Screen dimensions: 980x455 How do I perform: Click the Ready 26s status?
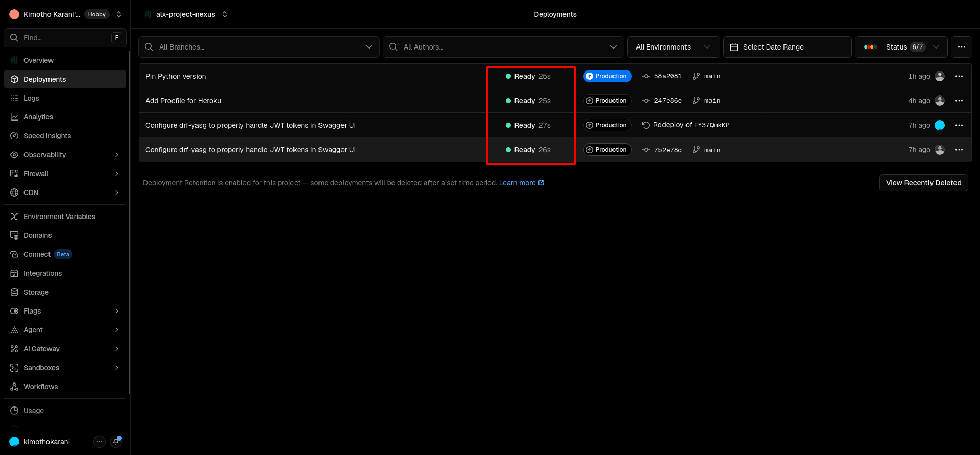pos(528,150)
